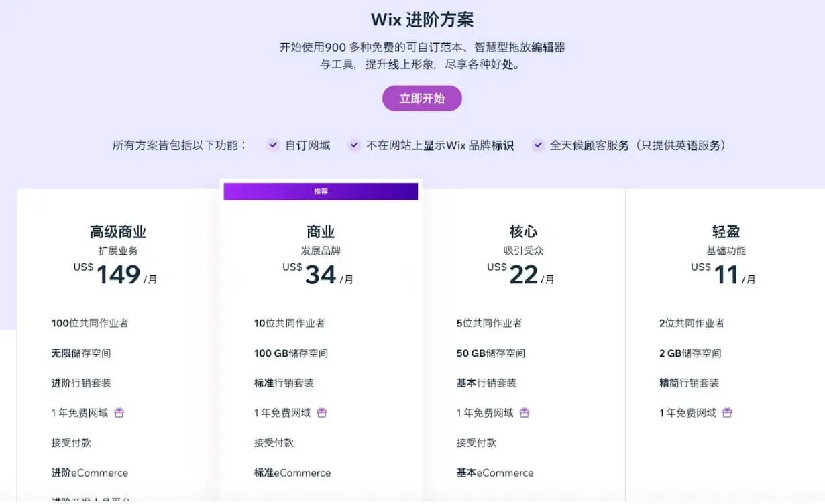Click gift icon in 轻盈 plan
The width and height of the screenshot is (825, 504).
point(727,413)
